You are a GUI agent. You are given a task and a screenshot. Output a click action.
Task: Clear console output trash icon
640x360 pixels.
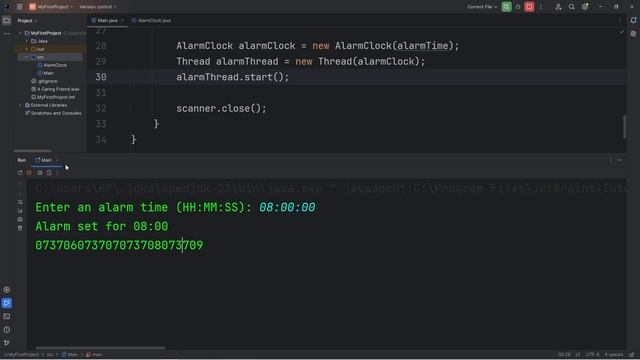[x=20, y=228]
